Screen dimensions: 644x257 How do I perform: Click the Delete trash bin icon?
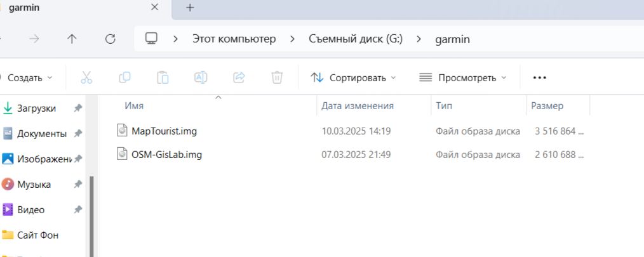tap(278, 77)
